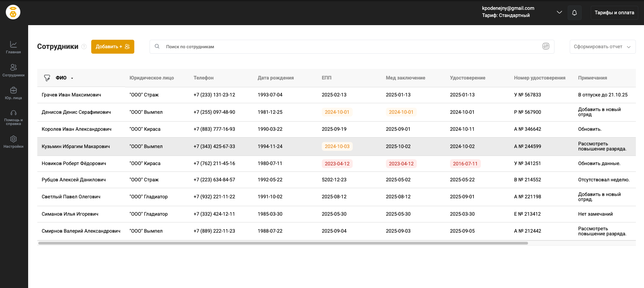Open Главная dashboard in sidebar
Viewport: 644px width, 288px height.
click(13, 47)
